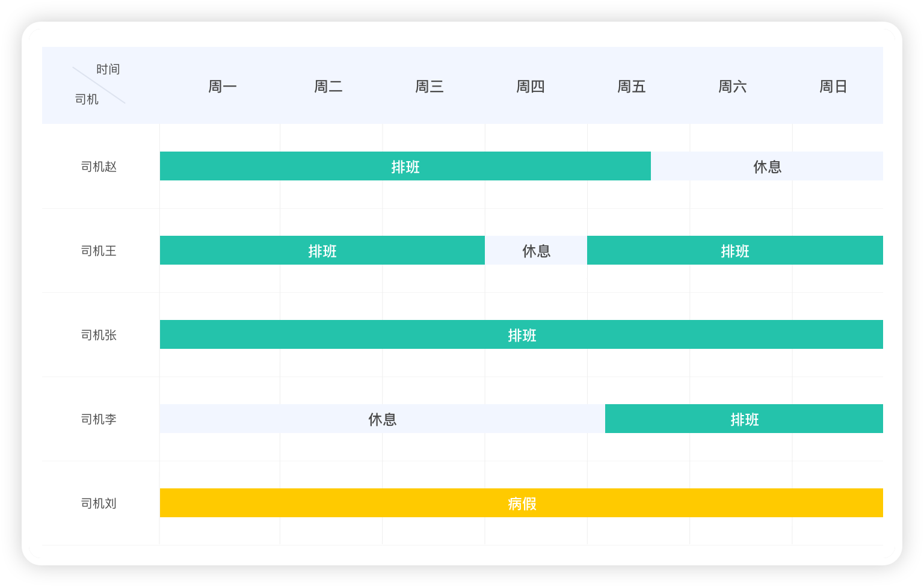924x587 pixels.
Task: Select the 司机张 row label
Action: pos(99,335)
